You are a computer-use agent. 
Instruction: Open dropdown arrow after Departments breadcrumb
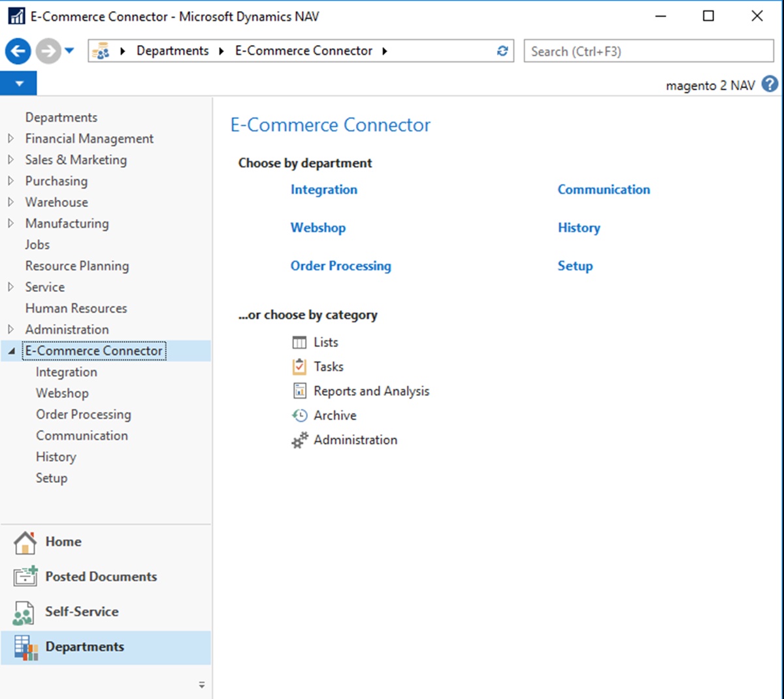[221, 51]
